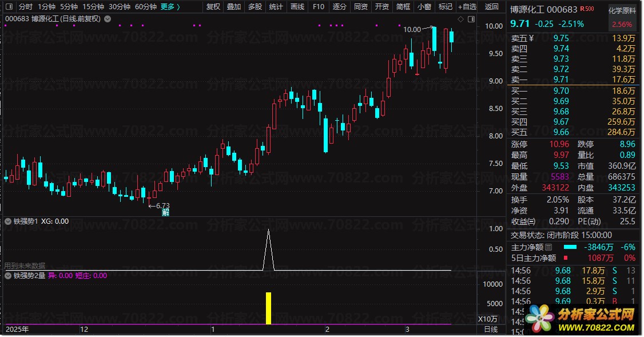Switch to 1分钟 chart period
Viewport: 644px width, 337px height.
(x=46, y=6)
